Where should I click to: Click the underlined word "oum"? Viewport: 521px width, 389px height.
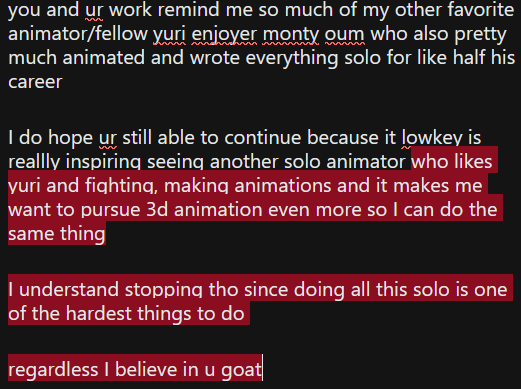coord(344,34)
